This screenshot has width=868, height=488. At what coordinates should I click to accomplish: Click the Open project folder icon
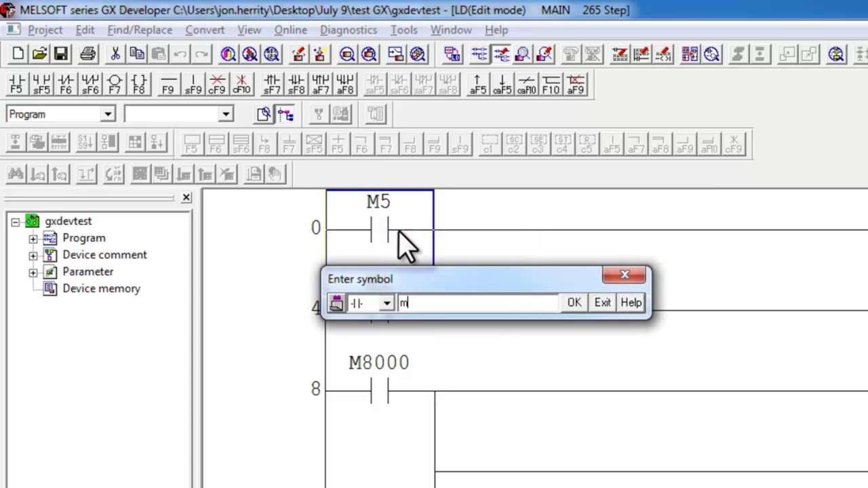point(39,54)
